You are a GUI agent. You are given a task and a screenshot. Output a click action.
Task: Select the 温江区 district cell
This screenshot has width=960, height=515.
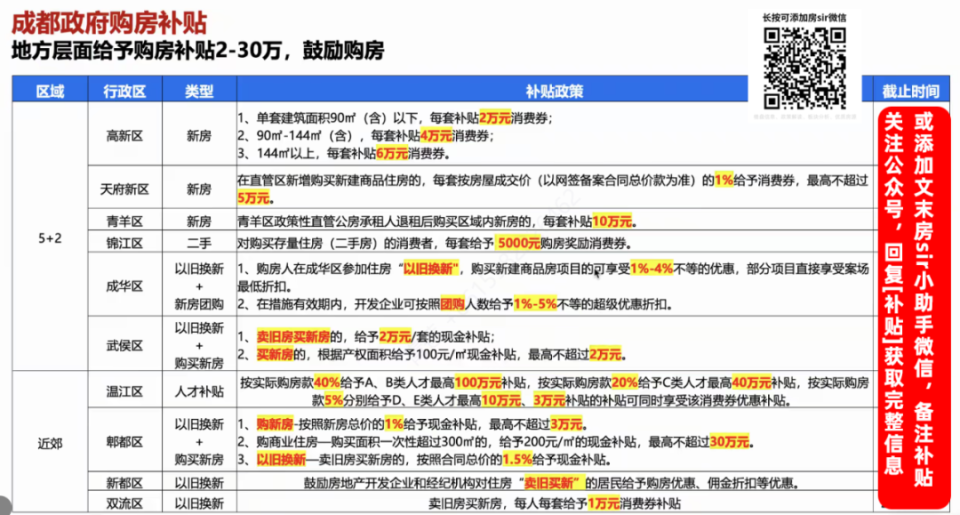pyautogui.click(x=125, y=391)
